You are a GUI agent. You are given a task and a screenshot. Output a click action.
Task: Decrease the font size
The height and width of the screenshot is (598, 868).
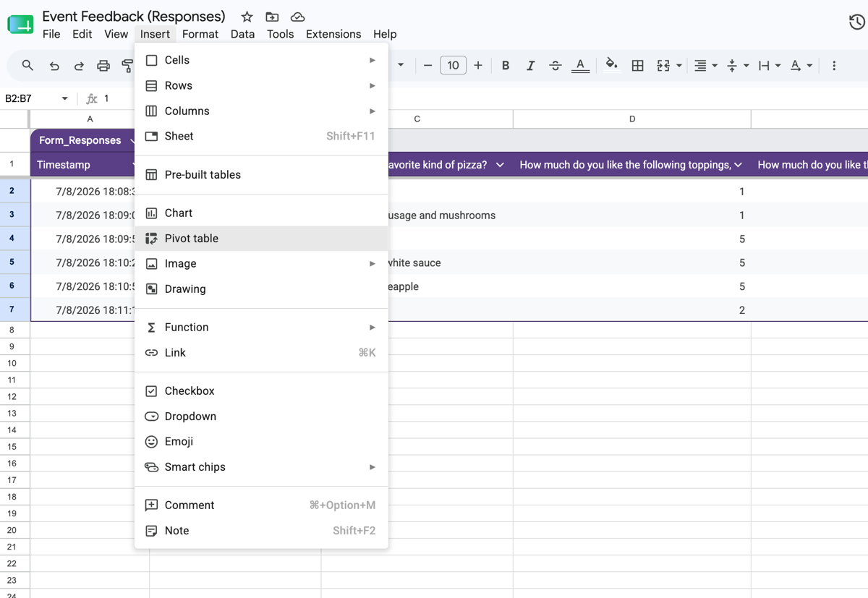(427, 66)
